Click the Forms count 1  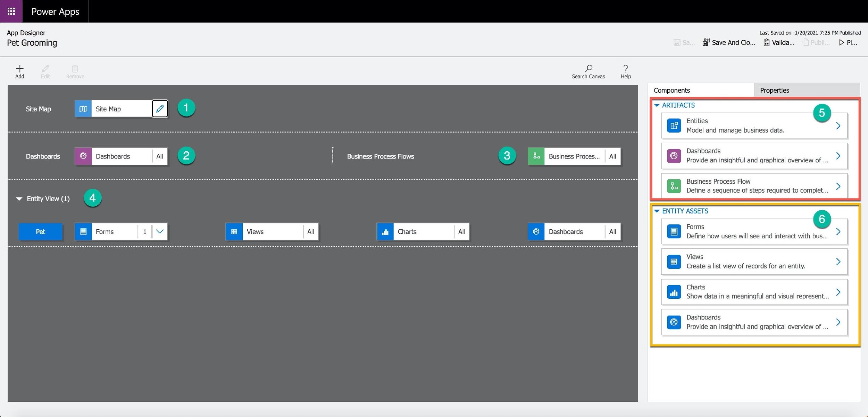coord(145,231)
